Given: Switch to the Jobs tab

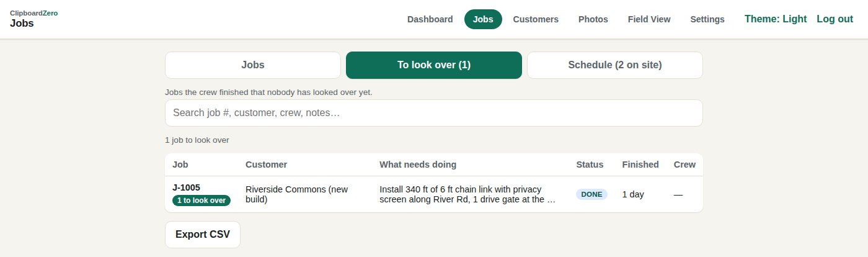Looking at the screenshot, I should point(253,65).
